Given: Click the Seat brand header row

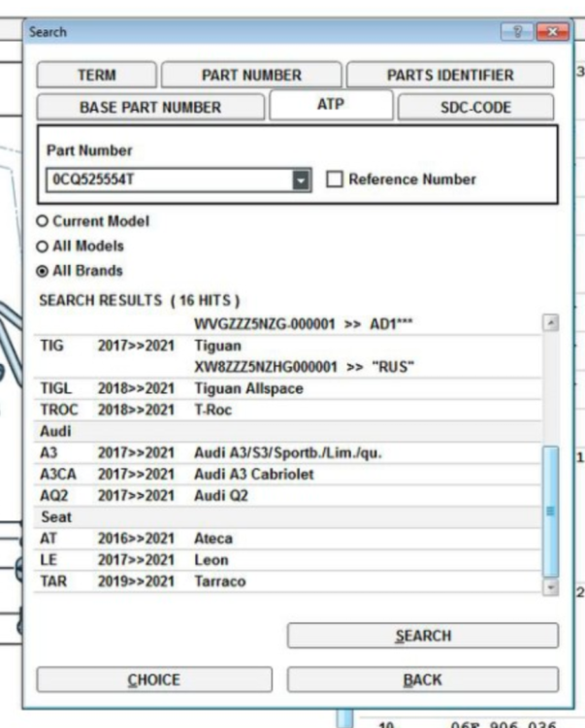Looking at the screenshot, I should 287,516.
